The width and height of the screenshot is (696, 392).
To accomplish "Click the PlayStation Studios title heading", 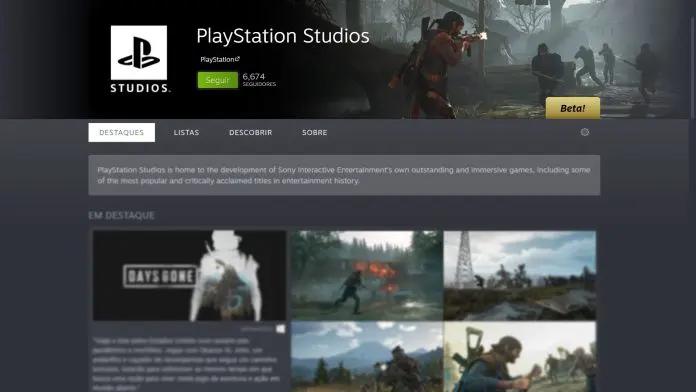I will (283, 36).
